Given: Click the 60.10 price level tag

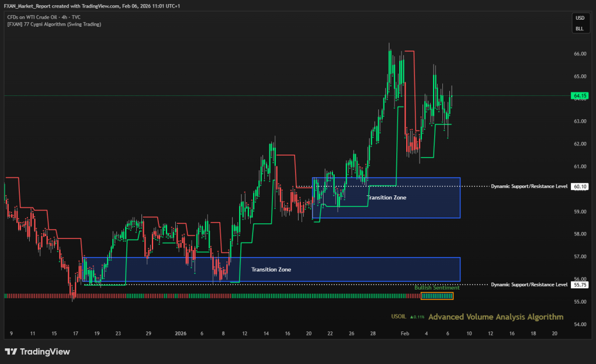Looking at the screenshot, I should point(579,187).
